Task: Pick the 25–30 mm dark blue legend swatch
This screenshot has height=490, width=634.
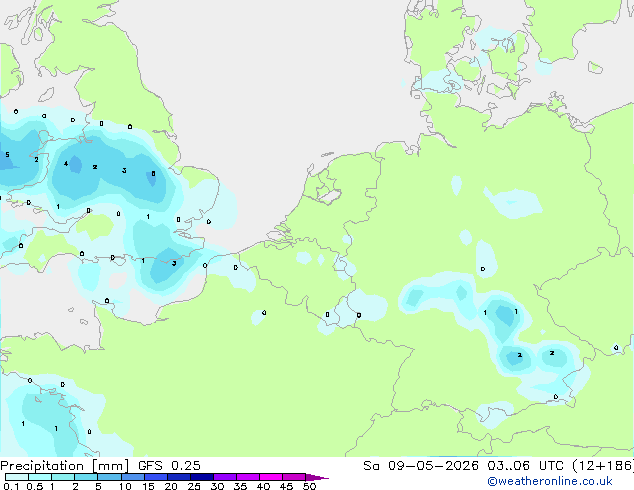Action: 201,477
